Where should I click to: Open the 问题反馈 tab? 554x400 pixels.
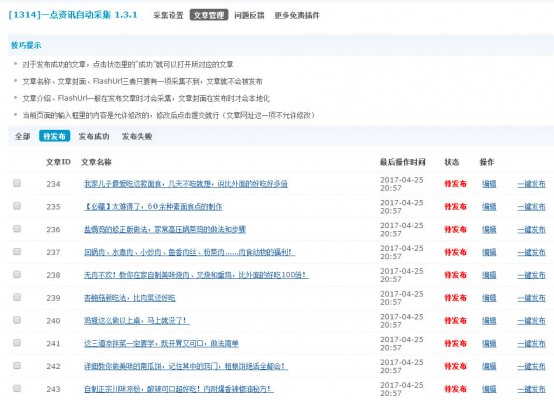[249, 15]
